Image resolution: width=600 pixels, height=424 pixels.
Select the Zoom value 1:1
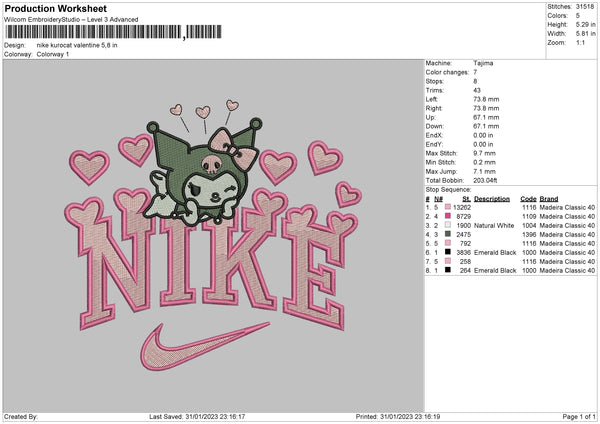[580, 42]
